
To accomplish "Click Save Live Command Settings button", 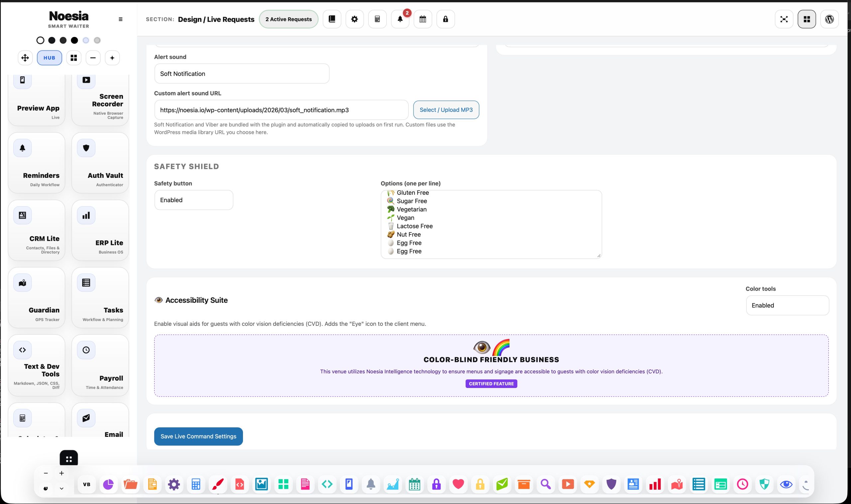I will [198, 437].
